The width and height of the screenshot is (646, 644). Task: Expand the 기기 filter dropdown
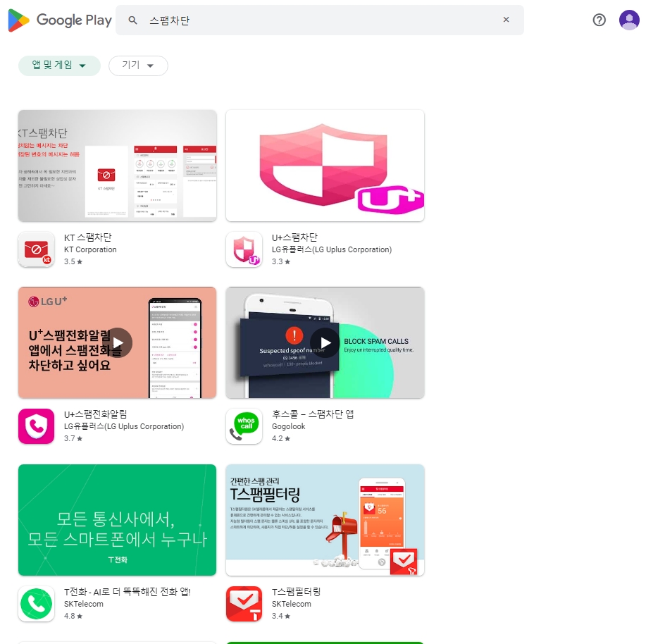138,66
